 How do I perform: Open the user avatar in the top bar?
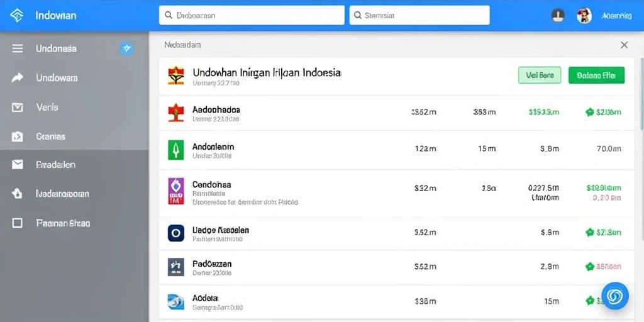click(584, 16)
